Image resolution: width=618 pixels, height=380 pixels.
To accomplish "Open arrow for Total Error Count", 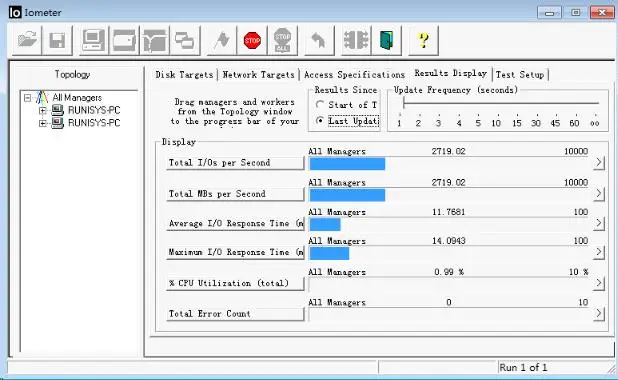I will pyautogui.click(x=598, y=313).
